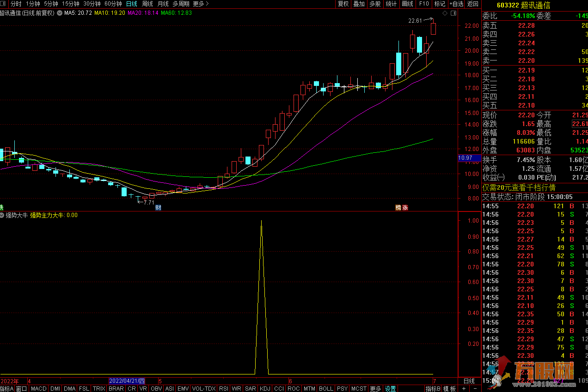Select the MACD indicator
The image size is (588, 392).
coord(39,389)
